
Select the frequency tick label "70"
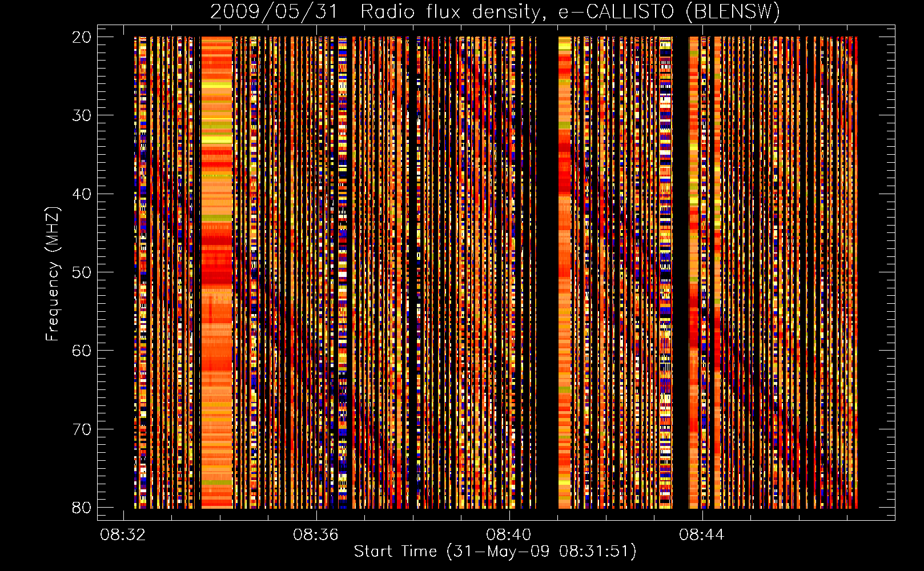(x=82, y=429)
